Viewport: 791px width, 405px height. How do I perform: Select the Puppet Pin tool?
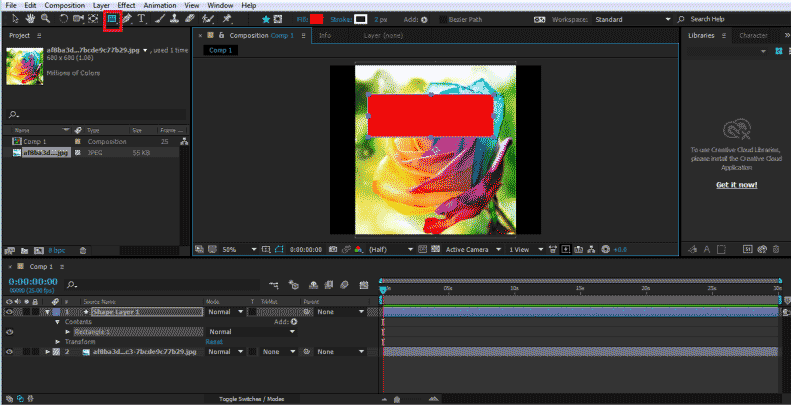[227, 19]
